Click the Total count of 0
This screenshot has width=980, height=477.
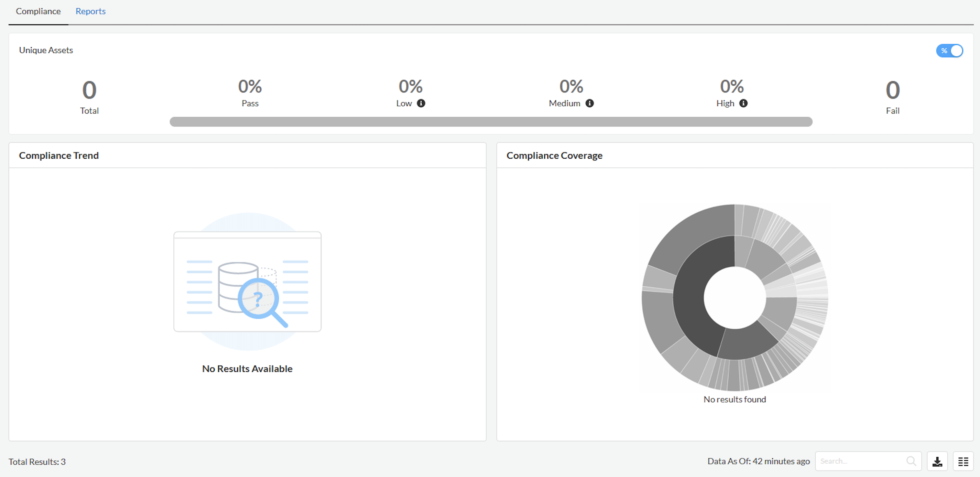click(x=89, y=89)
